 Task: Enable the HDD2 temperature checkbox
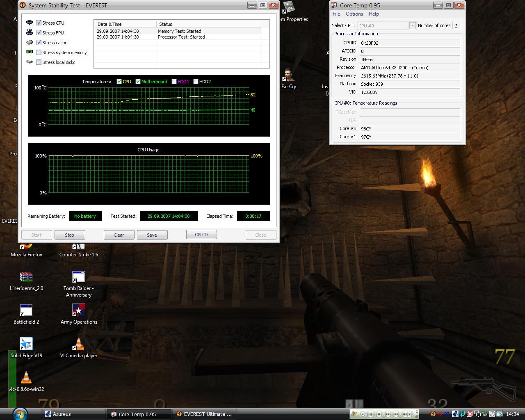coord(196,82)
